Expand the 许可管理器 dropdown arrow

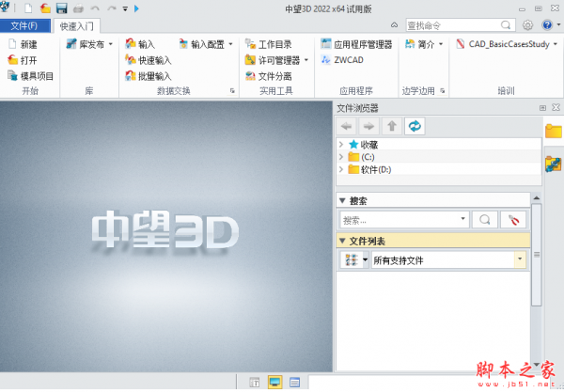point(306,60)
